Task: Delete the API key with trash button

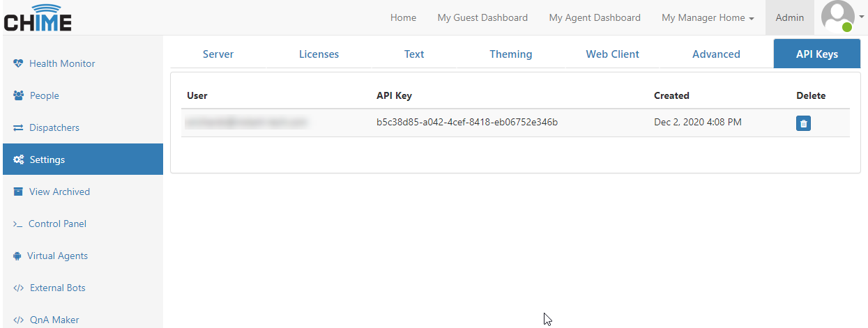Action: 803,123
